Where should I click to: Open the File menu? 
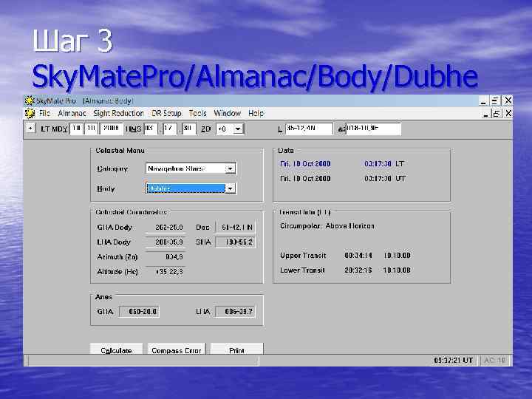pos(44,113)
